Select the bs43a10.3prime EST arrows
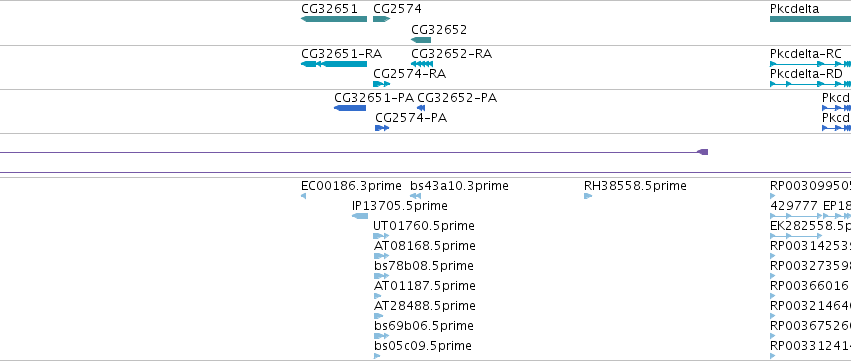The height and width of the screenshot is (361, 851). [415, 196]
